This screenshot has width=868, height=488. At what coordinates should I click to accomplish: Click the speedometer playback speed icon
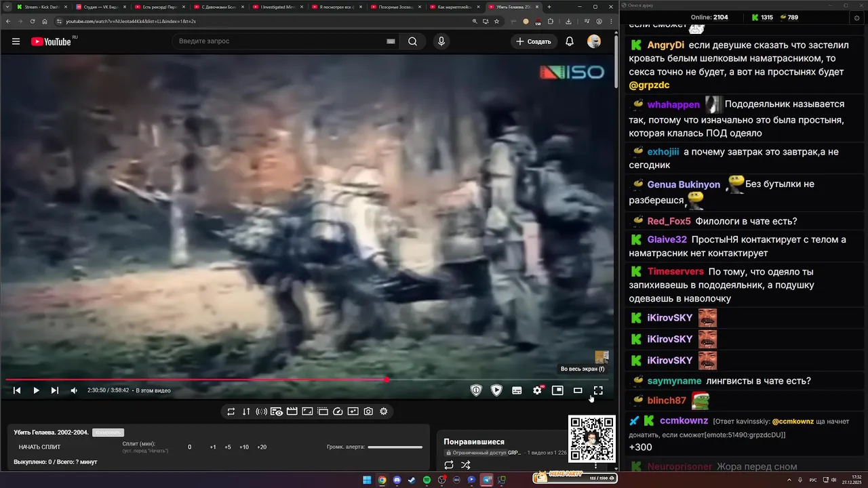click(x=338, y=411)
